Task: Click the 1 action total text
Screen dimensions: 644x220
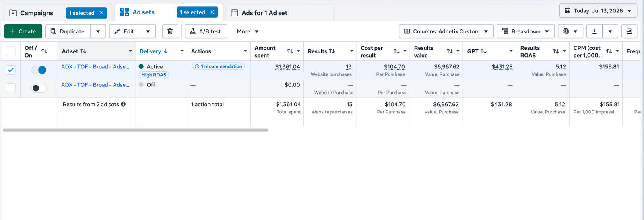Action: pyautogui.click(x=207, y=104)
